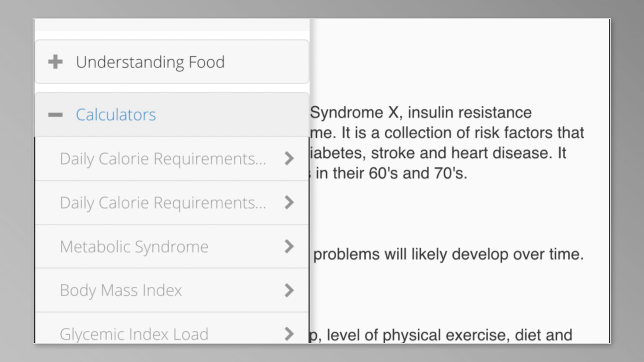This screenshot has width=644, height=362.
Task: Click the plus icon beside Understanding Food
Action: coord(55,62)
